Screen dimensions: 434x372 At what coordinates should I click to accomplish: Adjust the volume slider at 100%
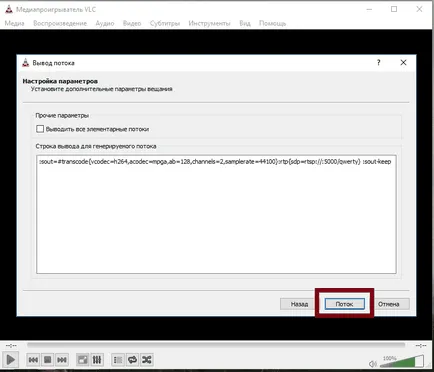coord(402,361)
